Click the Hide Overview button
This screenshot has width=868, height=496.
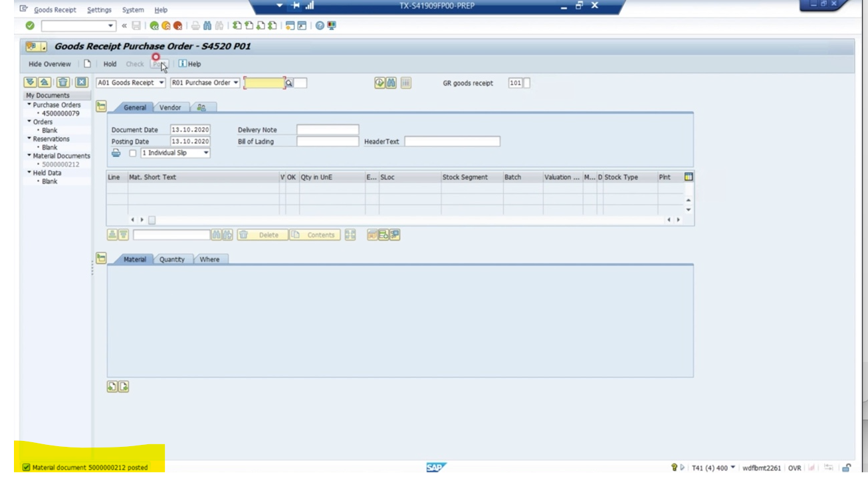click(x=49, y=64)
